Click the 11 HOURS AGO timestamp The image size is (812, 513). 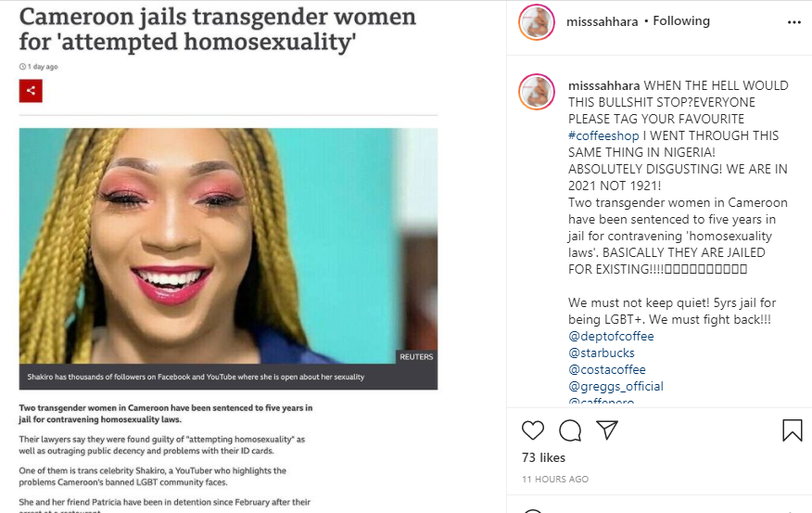pyautogui.click(x=555, y=480)
